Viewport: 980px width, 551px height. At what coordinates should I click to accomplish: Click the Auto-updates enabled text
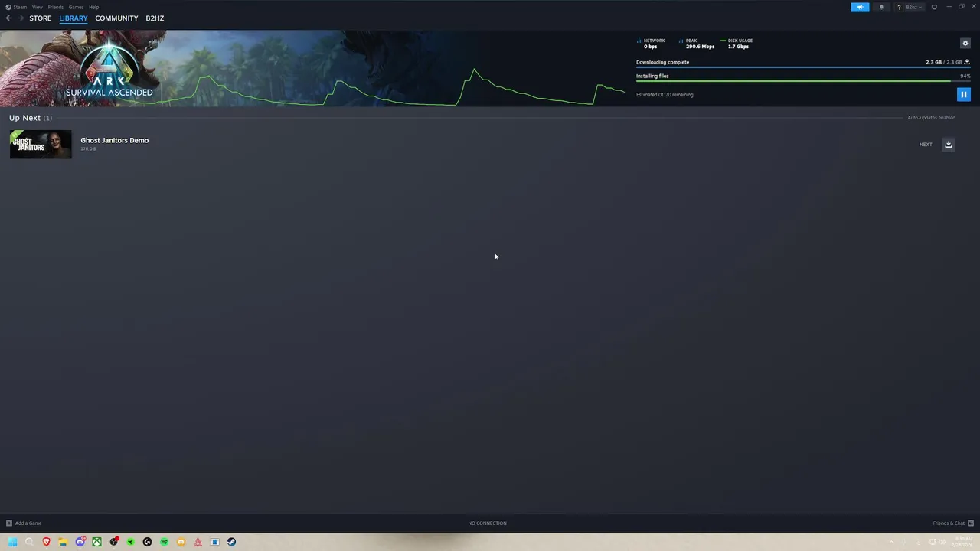point(931,118)
